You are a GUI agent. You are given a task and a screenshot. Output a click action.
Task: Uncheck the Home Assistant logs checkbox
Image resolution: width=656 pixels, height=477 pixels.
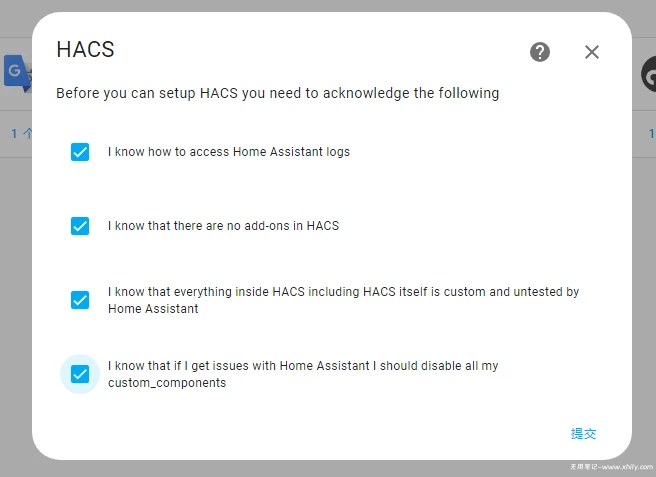tap(80, 152)
